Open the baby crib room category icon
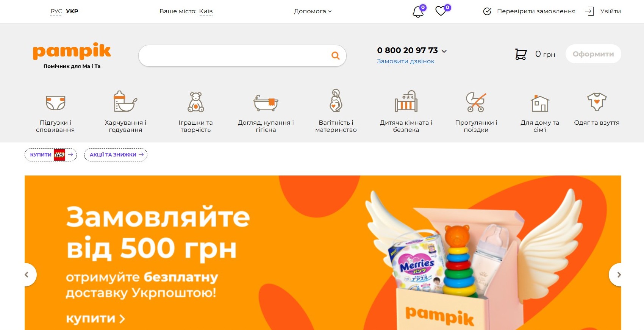Viewport: 644px width, 330px height. click(x=406, y=102)
